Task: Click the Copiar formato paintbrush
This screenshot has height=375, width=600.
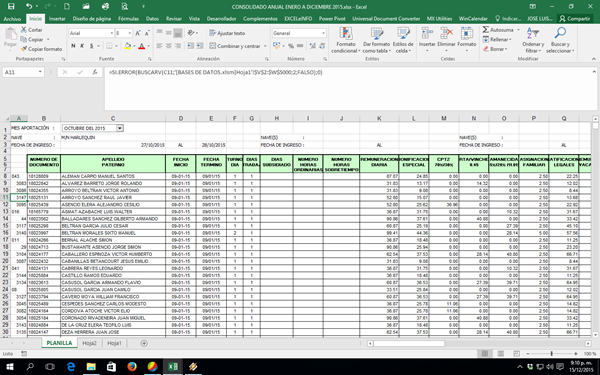Action: (x=24, y=49)
